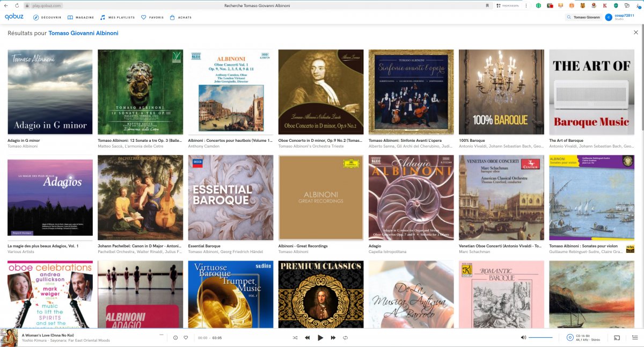Adjust the volume slider
This screenshot has height=347, width=644.
pos(540,338)
